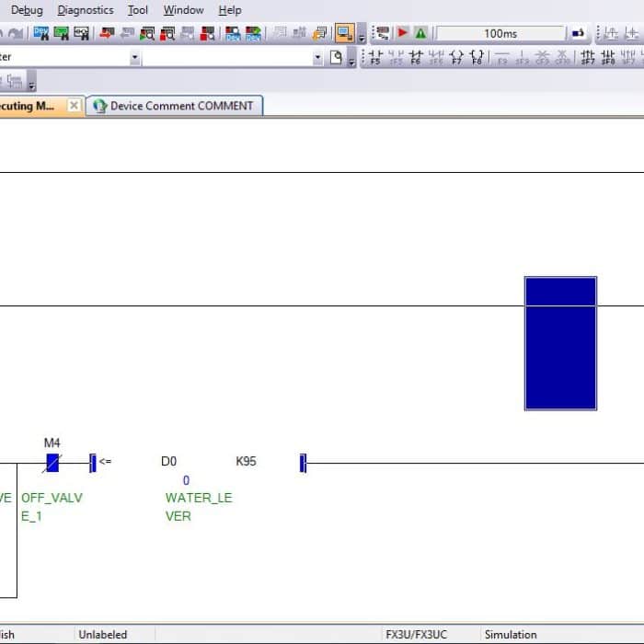The width and height of the screenshot is (644, 644).
Task: Insert application instruction with F8 icon
Action: 477,57
